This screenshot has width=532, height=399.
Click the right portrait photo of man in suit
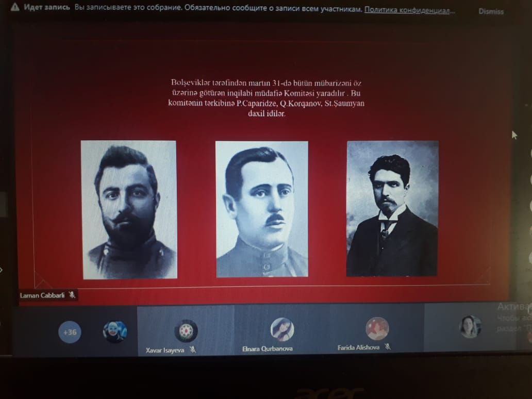392,208
